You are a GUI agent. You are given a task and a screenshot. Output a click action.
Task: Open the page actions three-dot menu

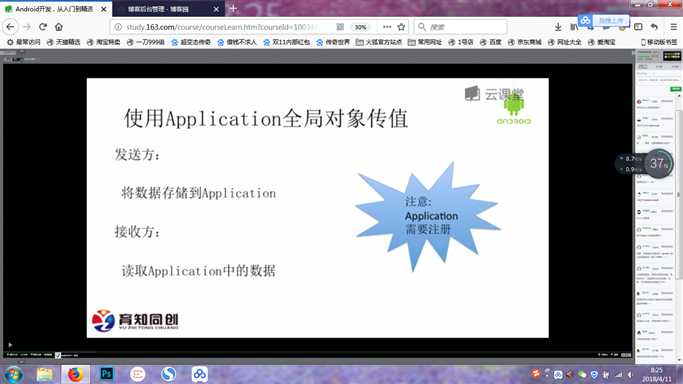tap(387, 27)
